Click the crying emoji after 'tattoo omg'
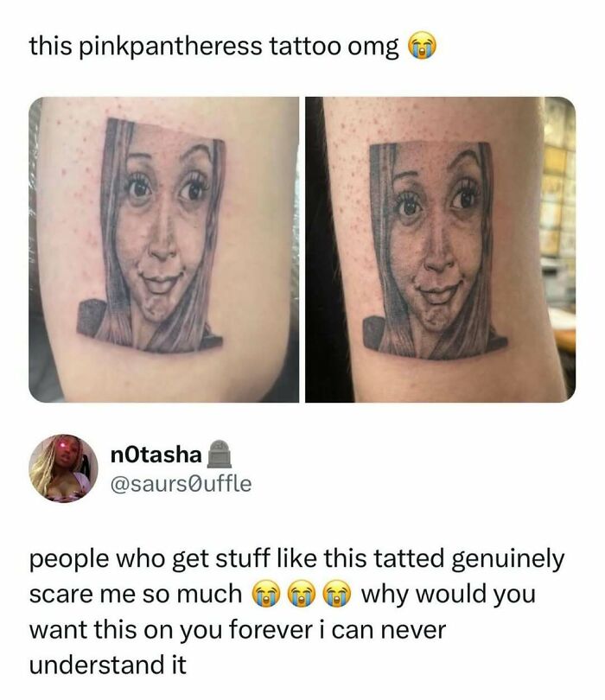 [423, 46]
